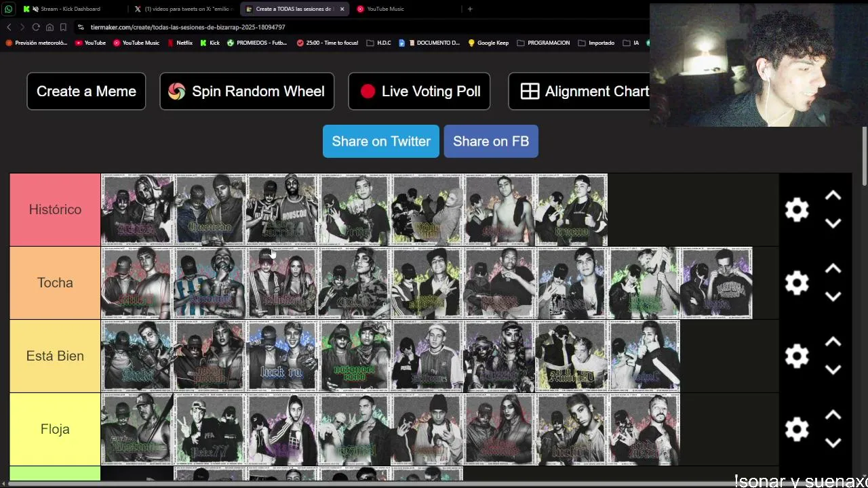Switch to the YouTube Music tab
The image size is (868, 488).
(407, 9)
